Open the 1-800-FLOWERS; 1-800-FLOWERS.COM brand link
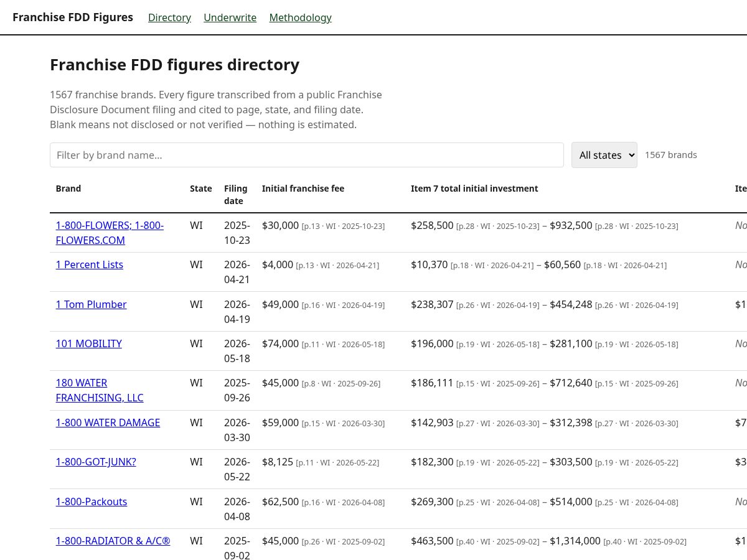 110,233
